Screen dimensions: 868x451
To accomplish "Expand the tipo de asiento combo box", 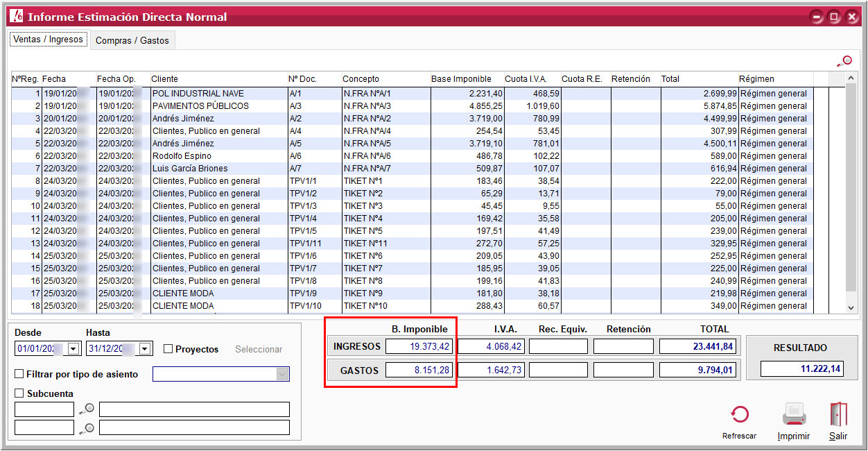I will click(x=282, y=374).
